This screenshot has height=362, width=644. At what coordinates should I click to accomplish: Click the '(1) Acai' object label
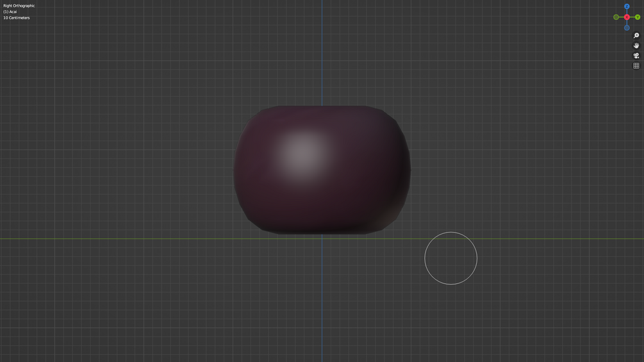click(x=10, y=12)
